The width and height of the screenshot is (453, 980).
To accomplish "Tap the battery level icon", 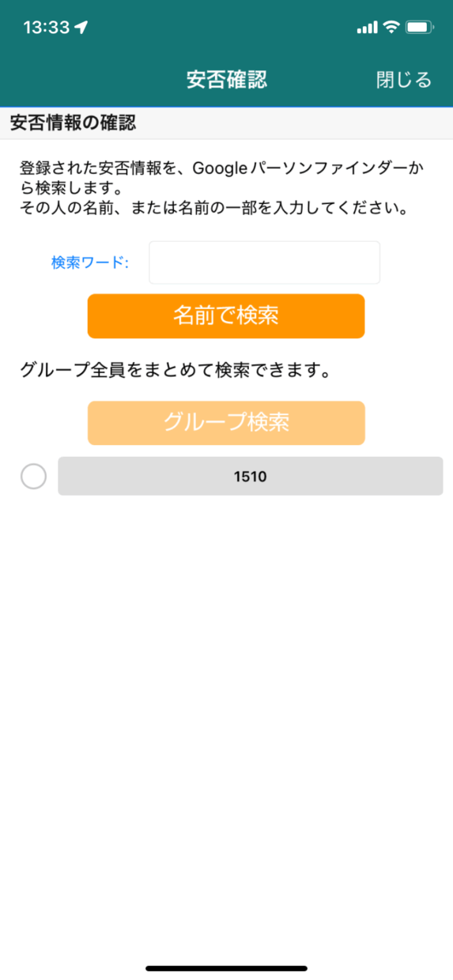I will 419,28.
